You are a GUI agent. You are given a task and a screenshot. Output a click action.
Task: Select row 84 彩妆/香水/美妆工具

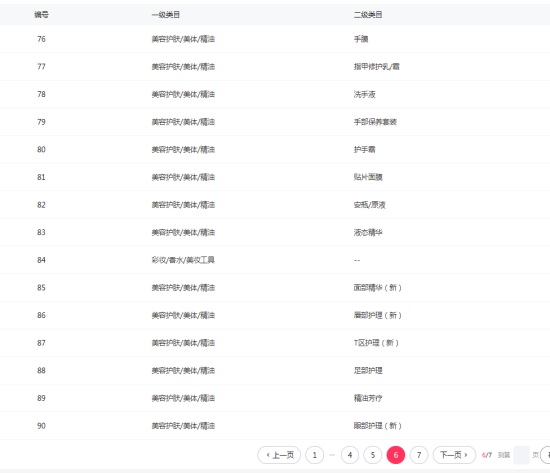[x=275, y=260]
